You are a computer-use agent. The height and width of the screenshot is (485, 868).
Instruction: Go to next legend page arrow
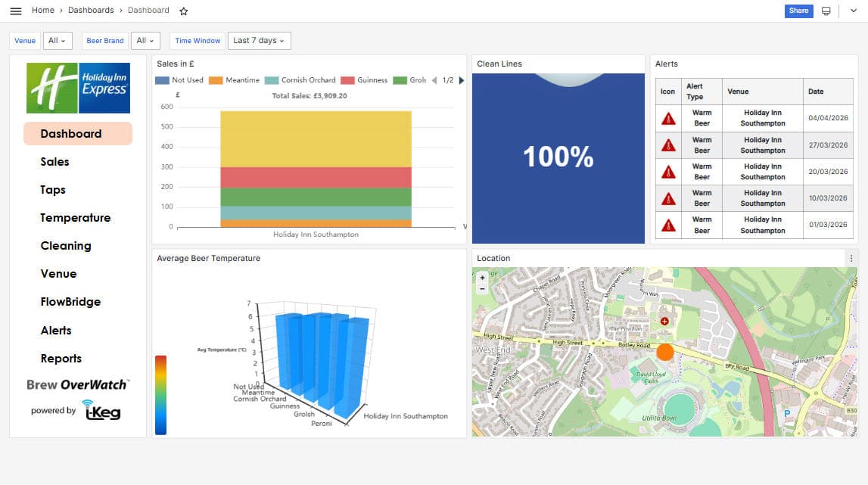click(462, 80)
